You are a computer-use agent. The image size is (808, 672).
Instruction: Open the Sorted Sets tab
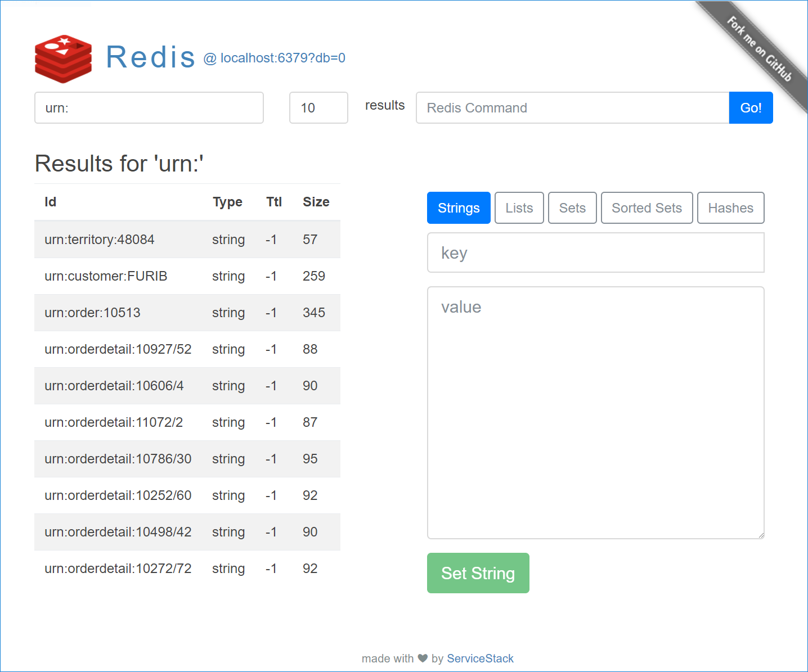pyautogui.click(x=647, y=208)
